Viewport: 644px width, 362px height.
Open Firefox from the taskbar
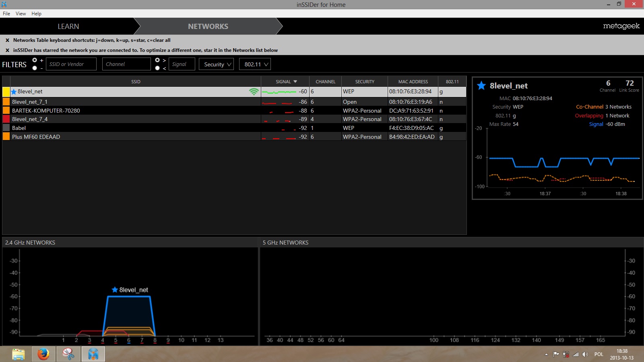pyautogui.click(x=43, y=354)
